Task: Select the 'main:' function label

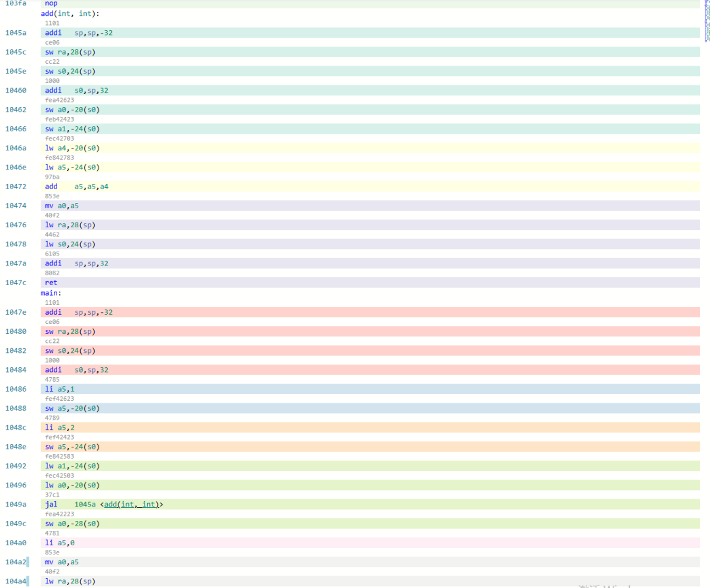Action: click(x=51, y=293)
